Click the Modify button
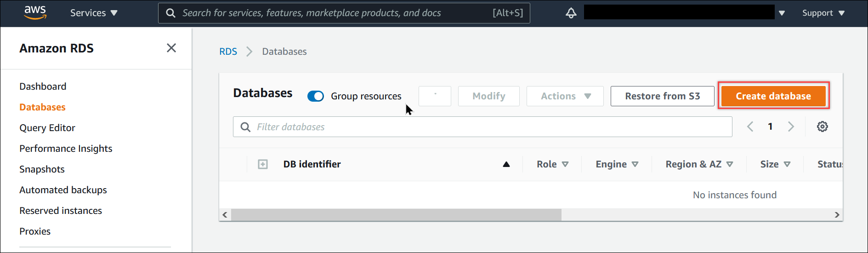This screenshot has height=253, width=868. pos(489,96)
